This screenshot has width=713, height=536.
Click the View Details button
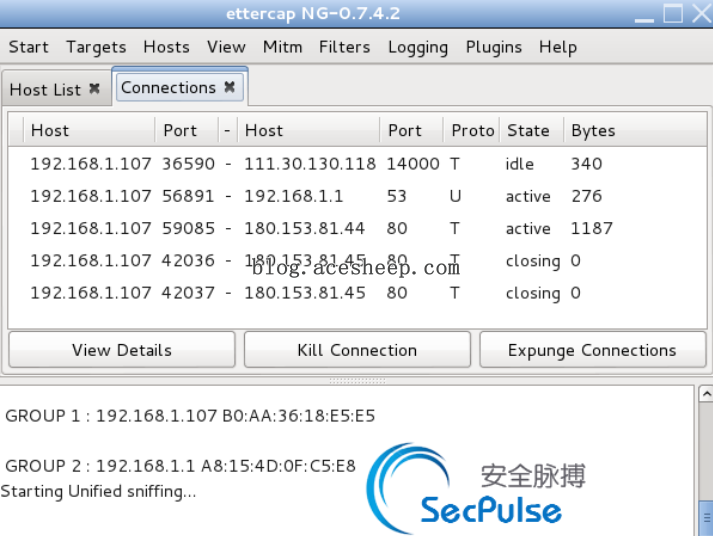click(122, 350)
